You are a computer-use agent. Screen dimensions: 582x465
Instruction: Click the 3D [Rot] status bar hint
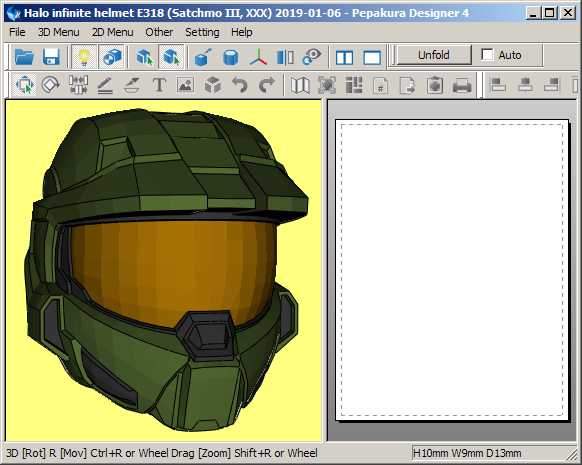pyautogui.click(x=162, y=453)
